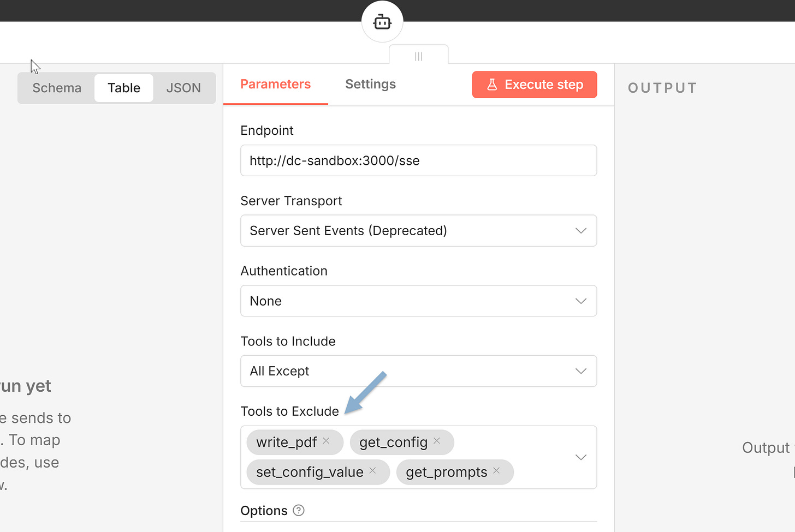The height and width of the screenshot is (532, 795).
Task: Click the Endpoint URL input field
Action: (x=418, y=160)
